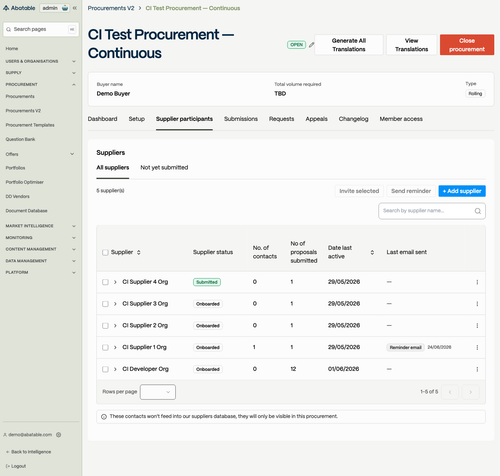500x476 pixels.
Task: Collapse the sidebar using the double-chevron icon
Action: click(75, 8)
